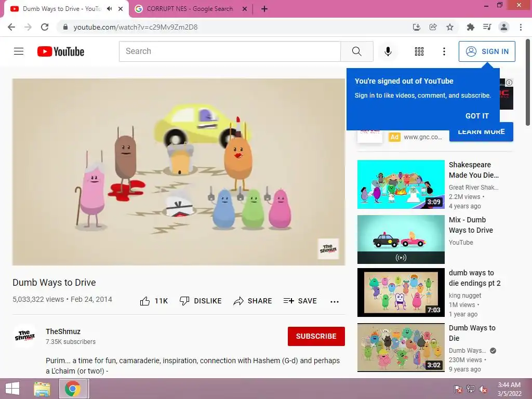Open the 'Great River Shak...' channel name
Screen dimensions: 532x399
[x=473, y=187]
